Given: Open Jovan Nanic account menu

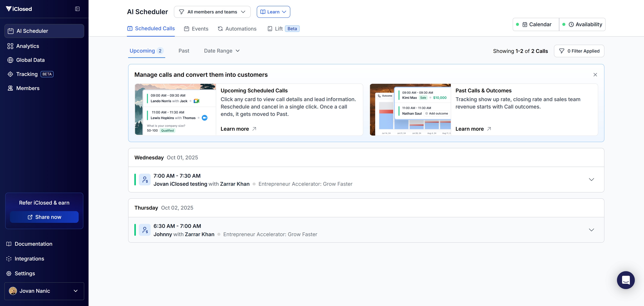Looking at the screenshot, I should 44,291.
